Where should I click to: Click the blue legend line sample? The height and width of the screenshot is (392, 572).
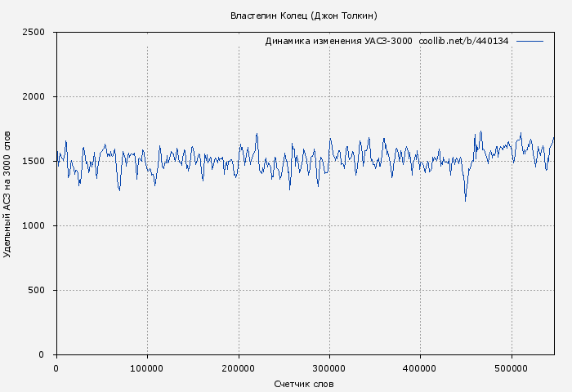click(x=530, y=41)
